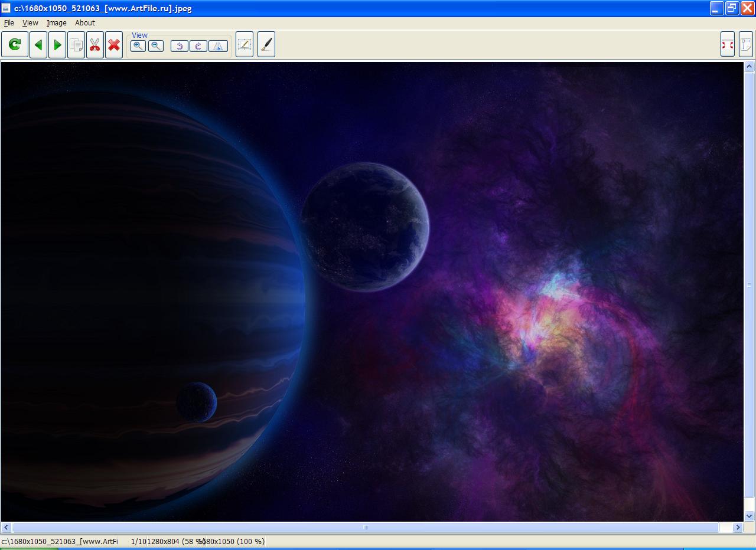Delete the image using the red X icon
Image resolution: width=756 pixels, height=550 pixels.
click(114, 45)
